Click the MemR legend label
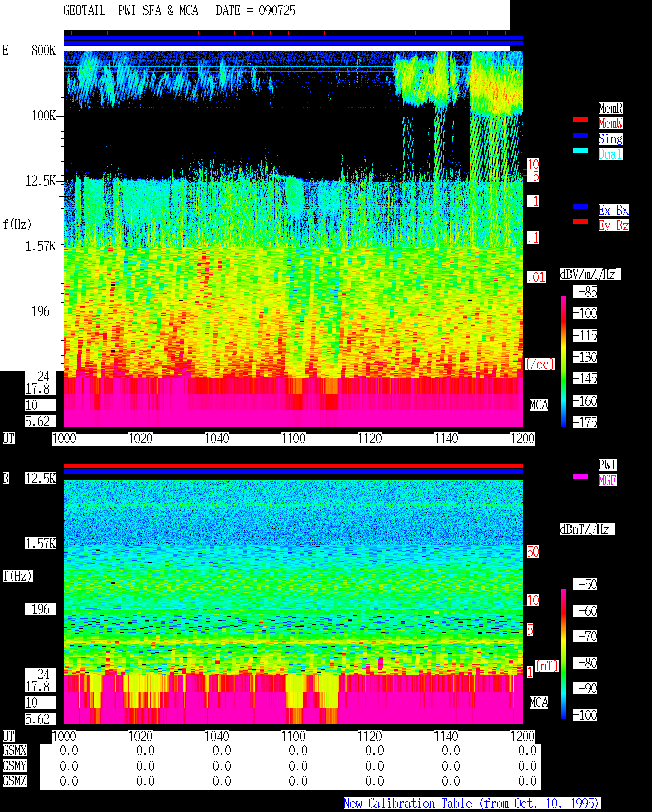 pyautogui.click(x=610, y=108)
